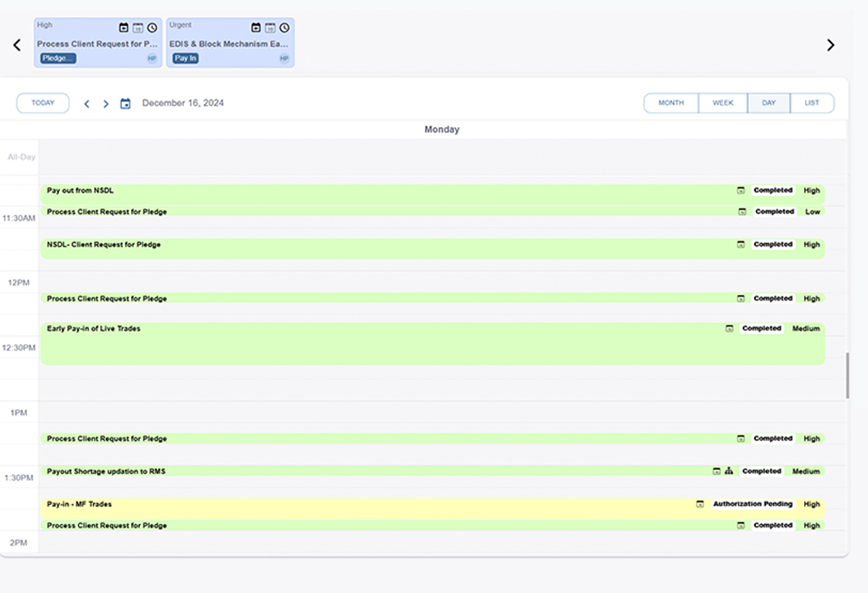Click the hierarchy icon on Payout Shortage updation row
Image resolution: width=868 pixels, height=593 pixels.
tap(729, 471)
